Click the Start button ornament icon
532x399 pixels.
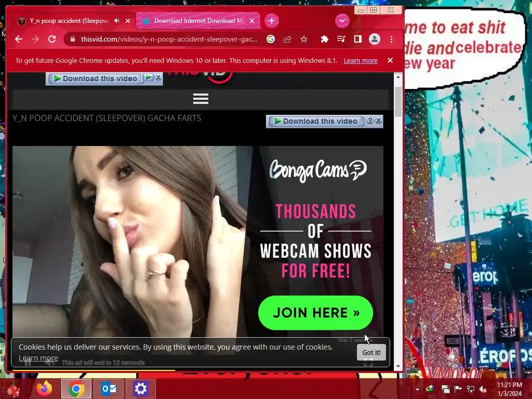14,390
